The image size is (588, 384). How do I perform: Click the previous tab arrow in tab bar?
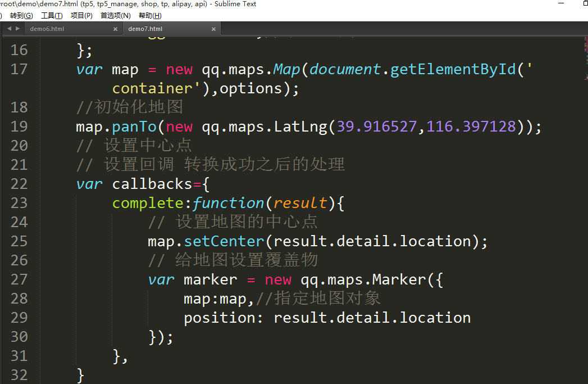coord(9,29)
